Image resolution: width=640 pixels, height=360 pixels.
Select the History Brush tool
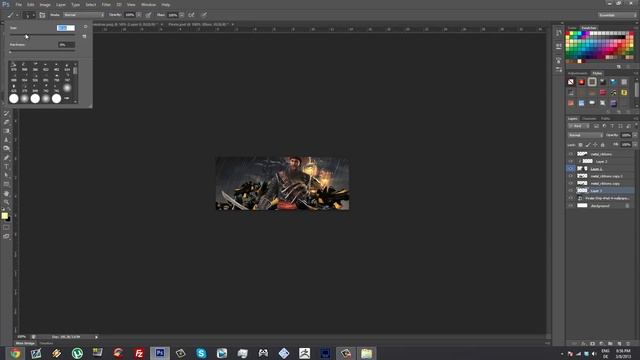[7, 113]
